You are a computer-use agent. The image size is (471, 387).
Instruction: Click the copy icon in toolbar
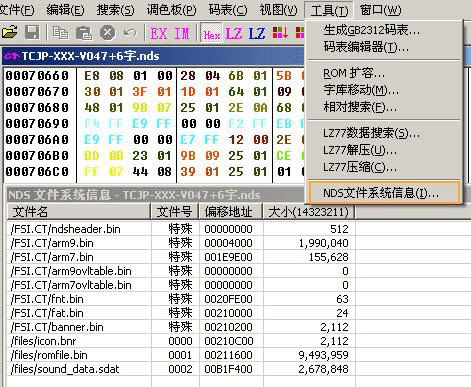(x=61, y=33)
